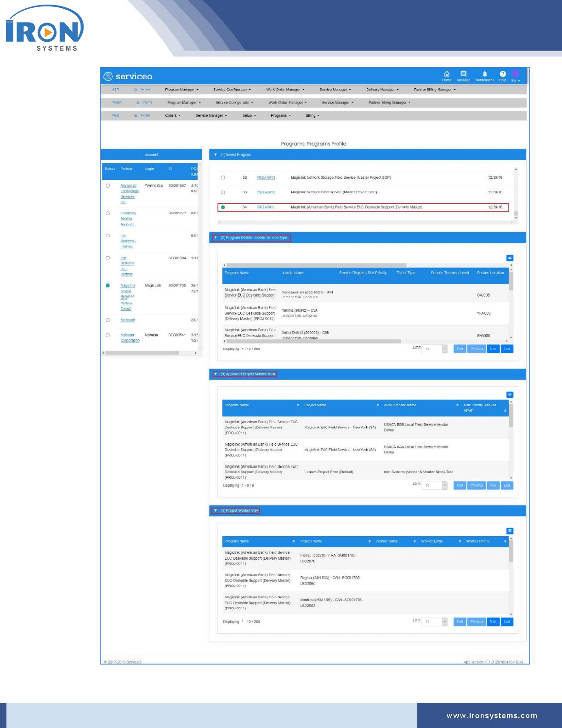Select program row 33 radio button
This screenshot has width=562, height=728.
click(223, 192)
